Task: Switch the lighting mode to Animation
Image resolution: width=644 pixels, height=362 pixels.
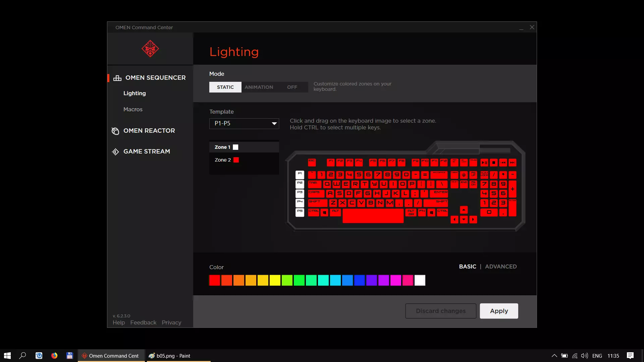Action: point(259,87)
